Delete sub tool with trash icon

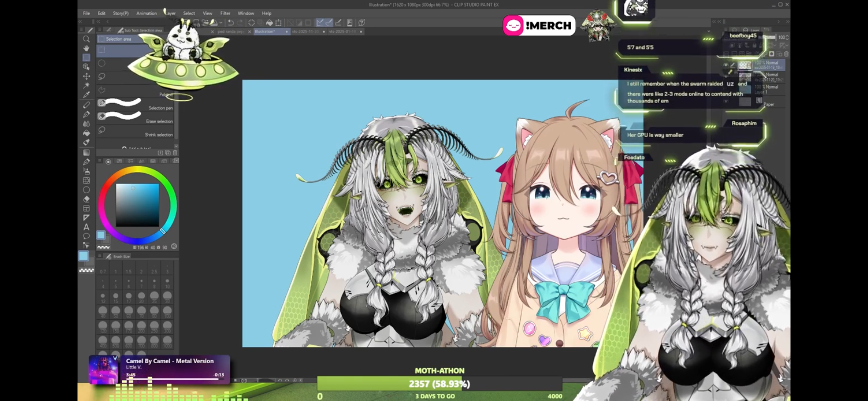pyautogui.click(x=175, y=153)
